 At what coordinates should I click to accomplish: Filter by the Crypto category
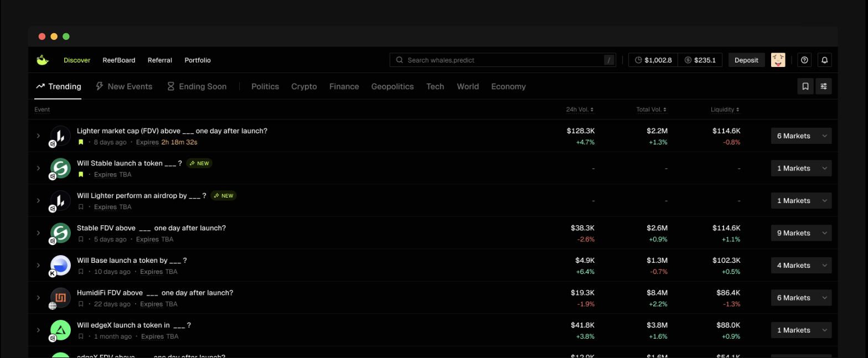(x=304, y=86)
